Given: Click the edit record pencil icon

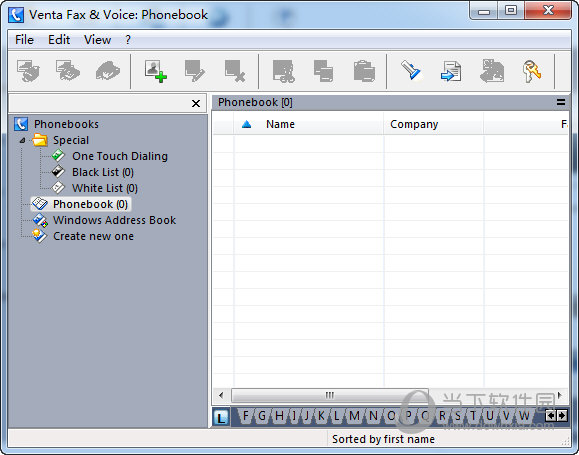Looking at the screenshot, I should [x=195, y=71].
